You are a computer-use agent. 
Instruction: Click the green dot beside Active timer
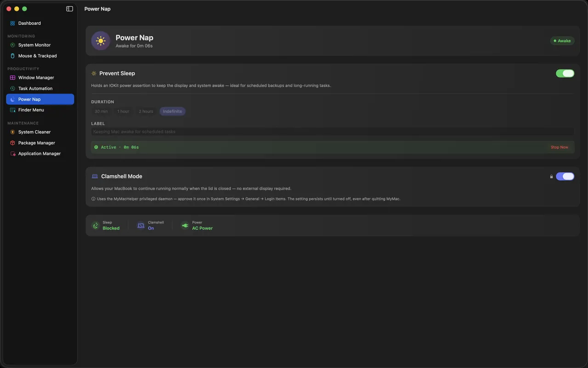pyautogui.click(x=96, y=147)
